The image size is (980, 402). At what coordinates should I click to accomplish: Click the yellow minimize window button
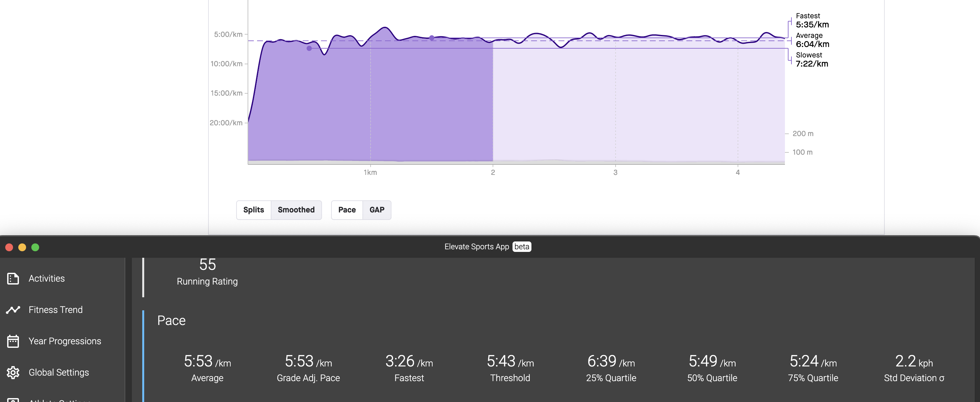pyautogui.click(x=22, y=247)
